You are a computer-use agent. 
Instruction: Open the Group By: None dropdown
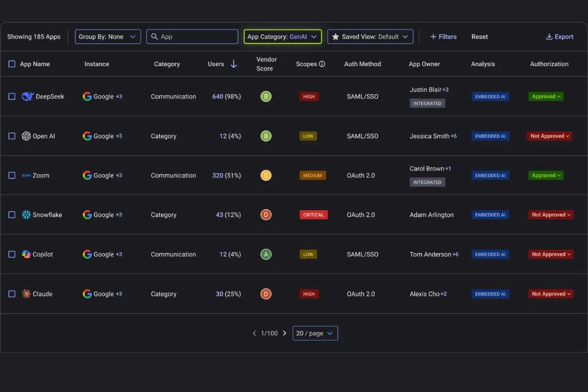108,37
